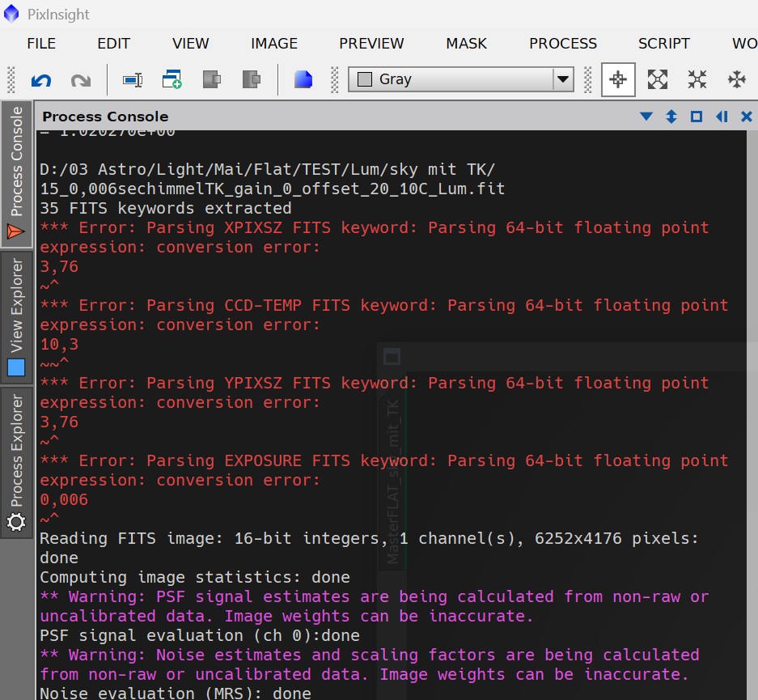Click the '0,006' error value
Screen dimensions: 758x700
point(64,499)
